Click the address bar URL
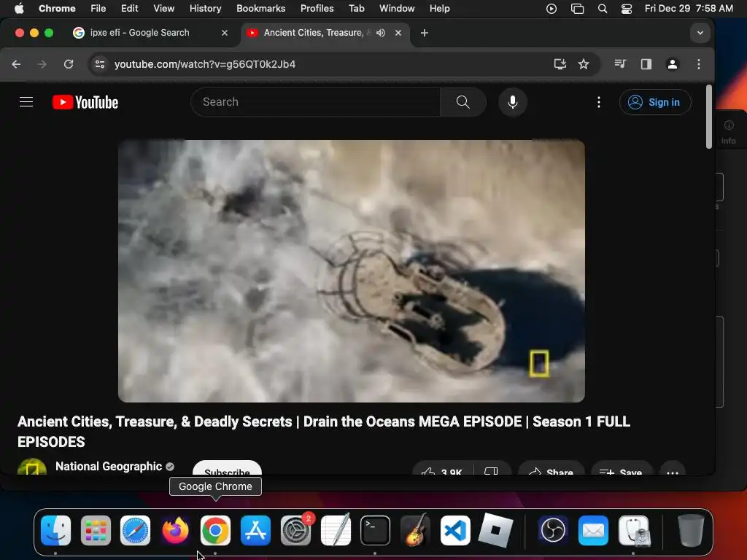Viewport: 747px width, 560px height. pos(205,64)
